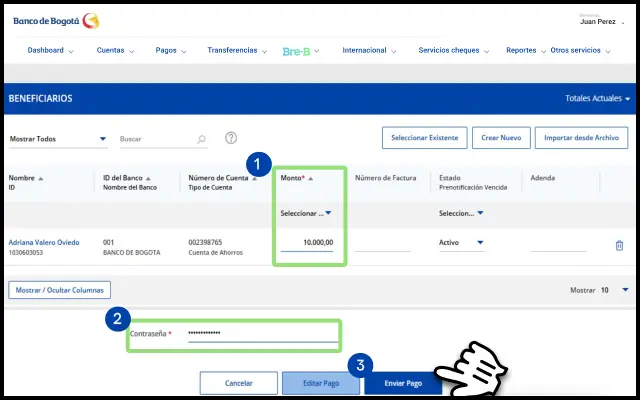The height and width of the screenshot is (400, 640).
Task: Click the Seleccionar Existente button
Action: (x=424, y=138)
